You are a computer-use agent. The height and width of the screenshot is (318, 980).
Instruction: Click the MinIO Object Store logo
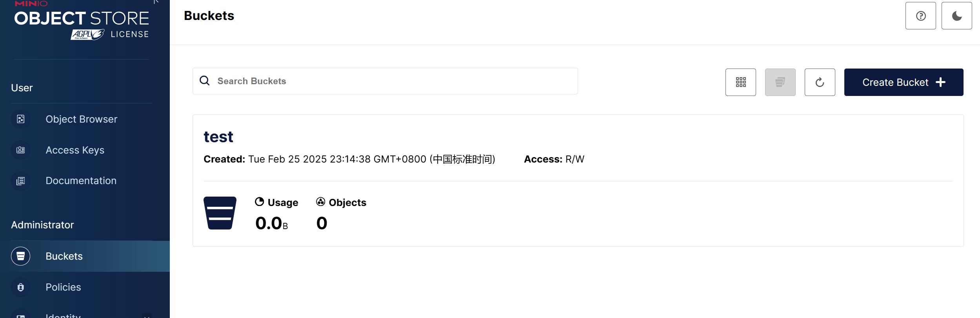tap(82, 22)
